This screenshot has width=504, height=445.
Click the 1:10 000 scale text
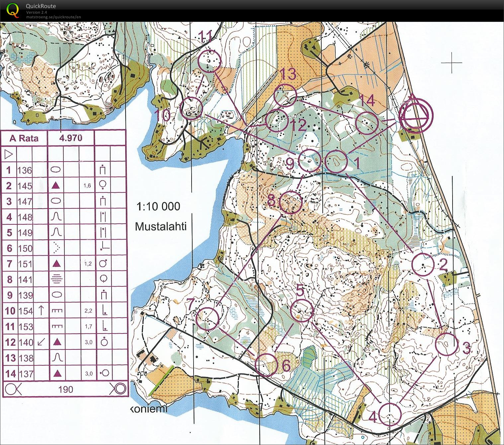(158, 206)
